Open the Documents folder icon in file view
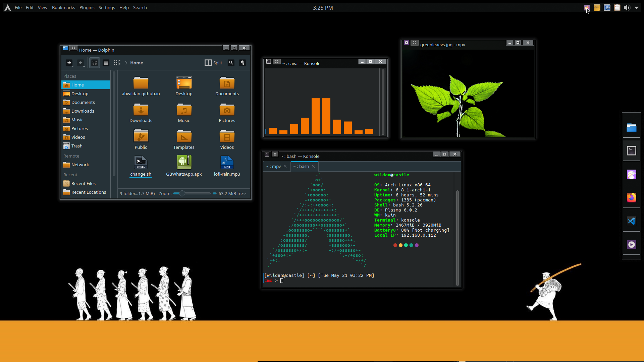Viewport: 644px width, 362px height. click(x=227, y=86)
